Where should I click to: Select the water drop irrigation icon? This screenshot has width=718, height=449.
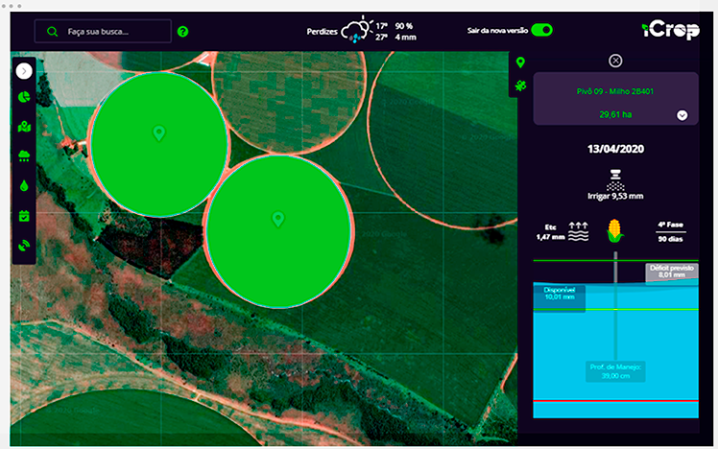[24, 186]
